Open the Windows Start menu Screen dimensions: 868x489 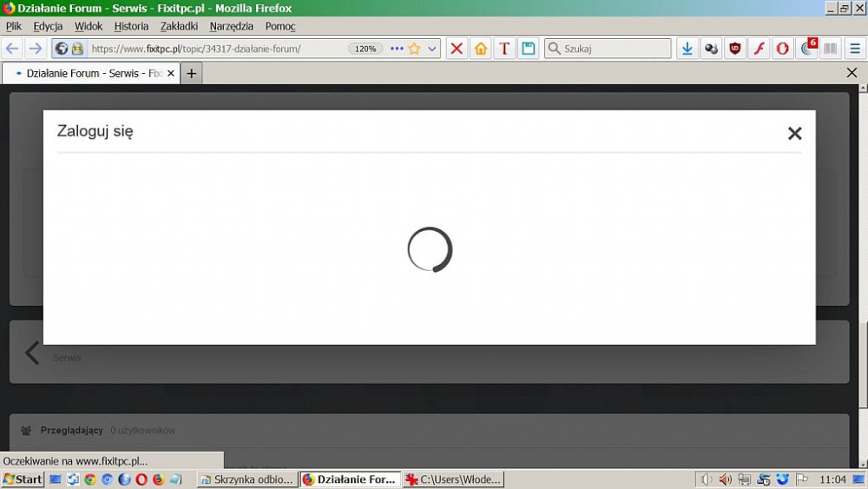(23, 479)
